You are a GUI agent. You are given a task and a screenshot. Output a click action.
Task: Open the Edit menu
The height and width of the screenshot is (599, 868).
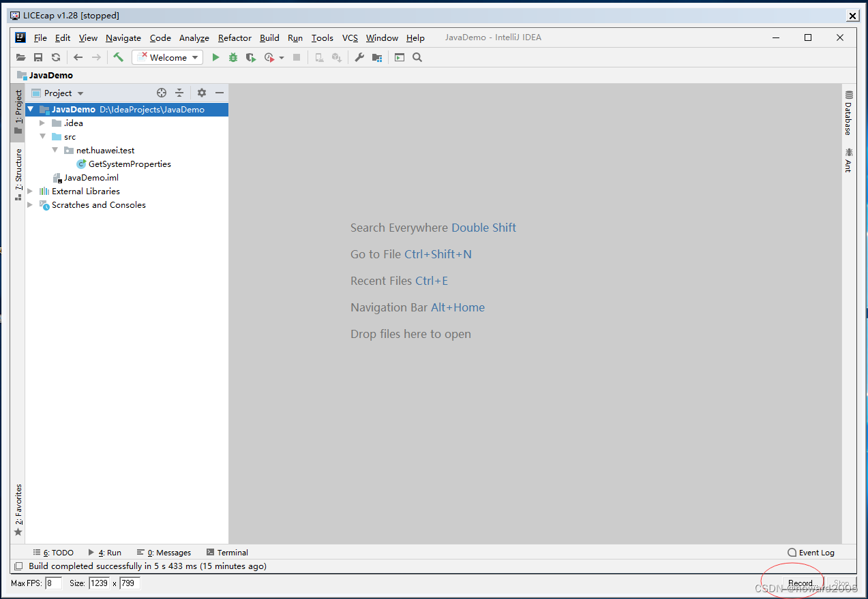[63, 38]
